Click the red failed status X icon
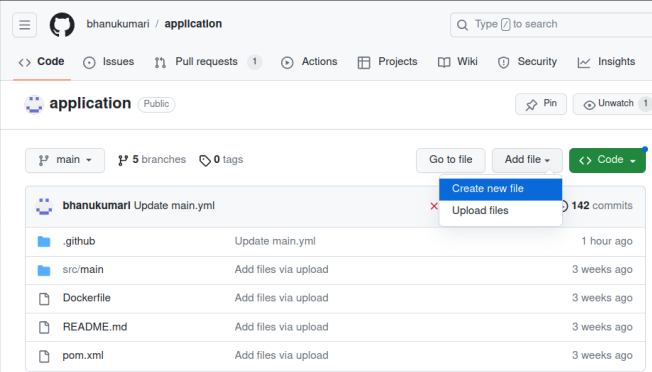This screenshot has height=372, width=652. click(x=434, y=206)
